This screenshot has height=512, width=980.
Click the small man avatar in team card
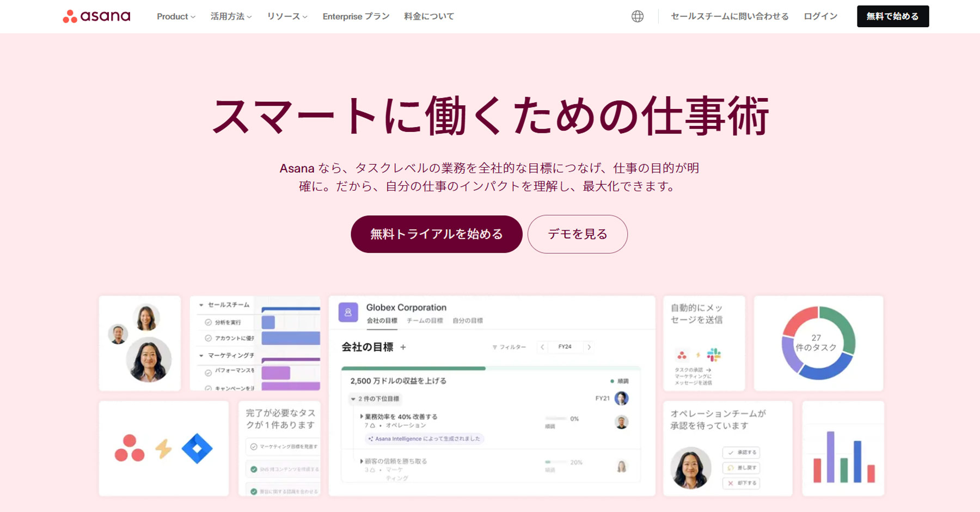pos(118,334)
